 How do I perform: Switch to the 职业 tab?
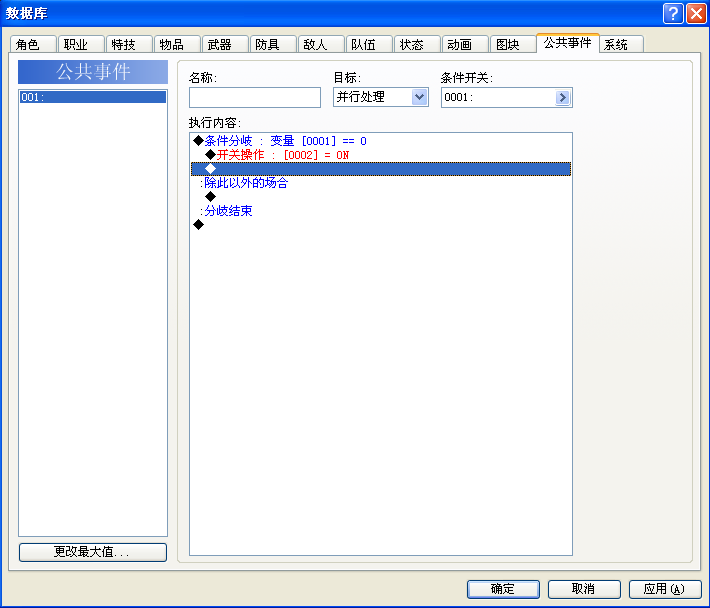[x=81, y=44]
